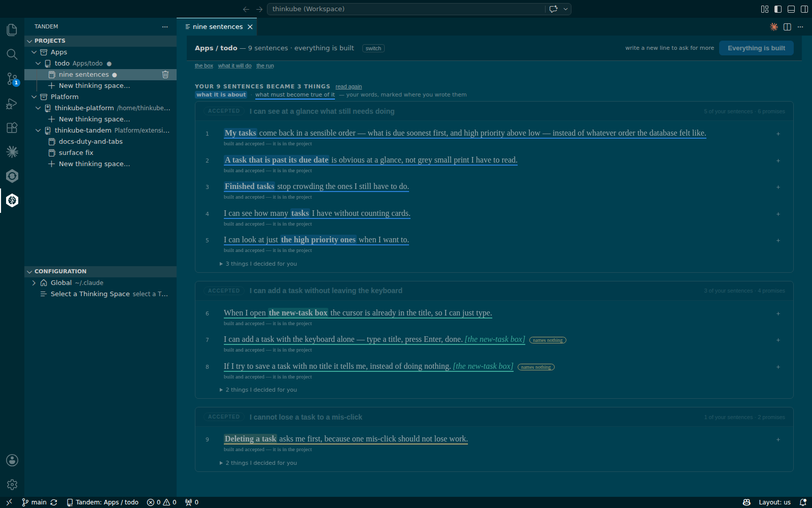This screenshot has width=812, height=508.
Task: Open editor more actions ellipsis
Action: coord(800,27)
